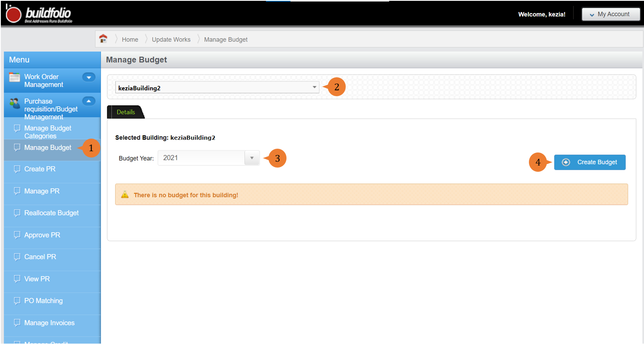Expand the Work Order Management section

pos(89,77)
